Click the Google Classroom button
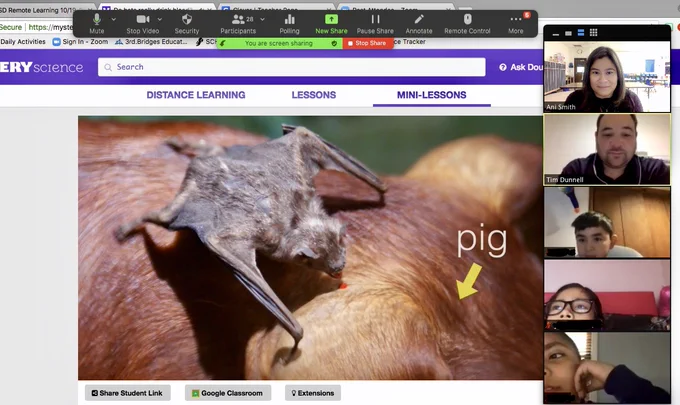The width and height of the screenshot is (680, 405). 228,393
